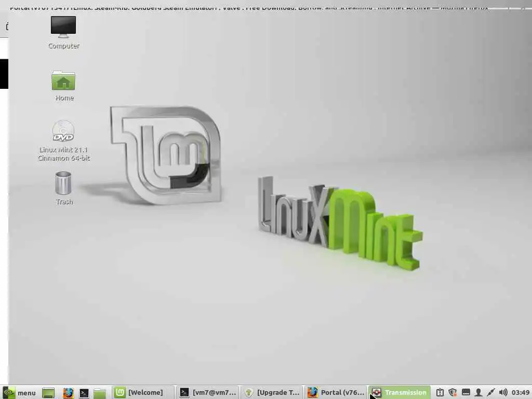Open the Linux Mint menu button

pos(19,393)
